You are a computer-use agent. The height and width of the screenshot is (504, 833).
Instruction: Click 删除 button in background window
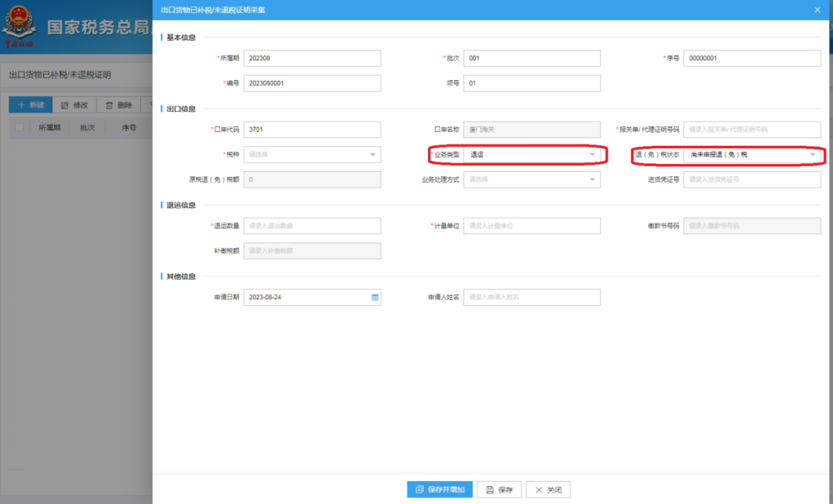point(119,105)
